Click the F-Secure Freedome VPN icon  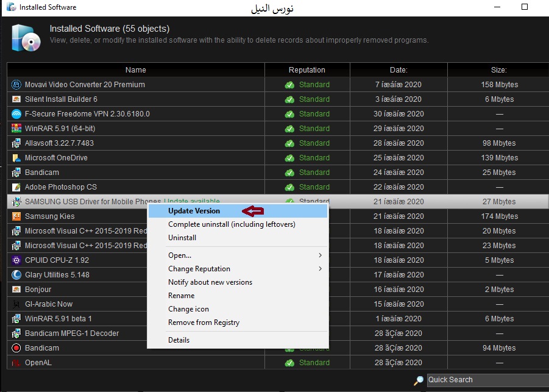[x=16, y=114]
